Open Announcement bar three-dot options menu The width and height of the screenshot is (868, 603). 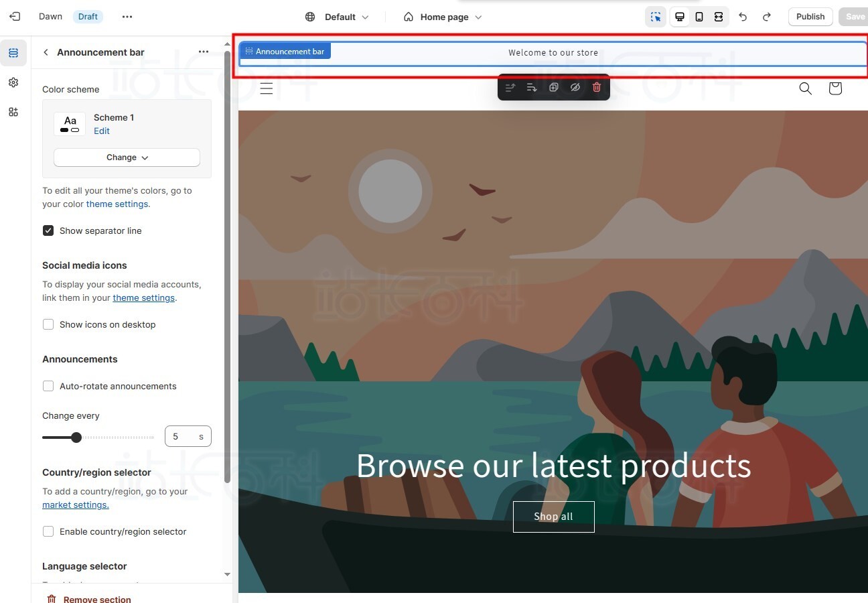[x=204, y=52]
